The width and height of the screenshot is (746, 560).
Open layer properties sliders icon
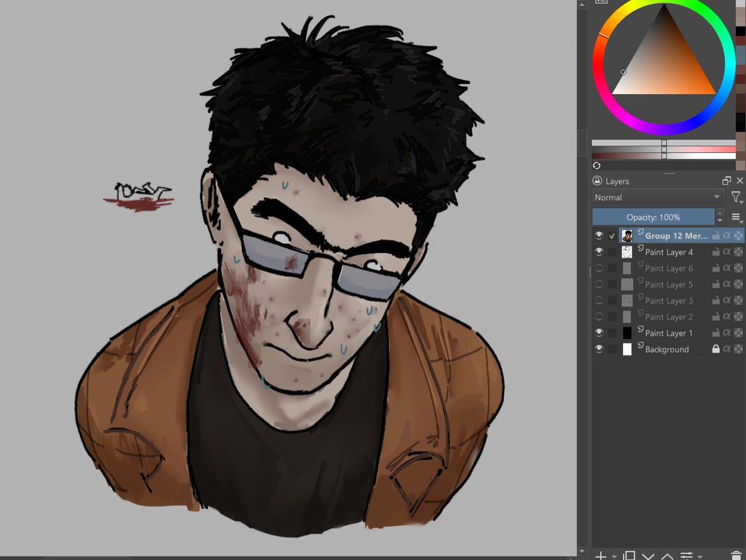click(687, 555)
